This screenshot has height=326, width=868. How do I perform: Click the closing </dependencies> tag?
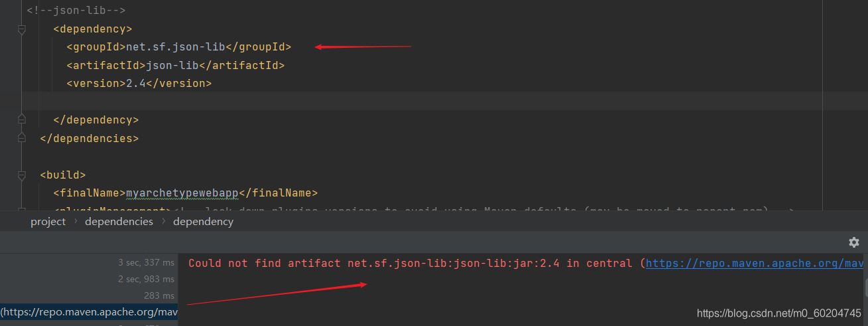click(x=90, y=139)
